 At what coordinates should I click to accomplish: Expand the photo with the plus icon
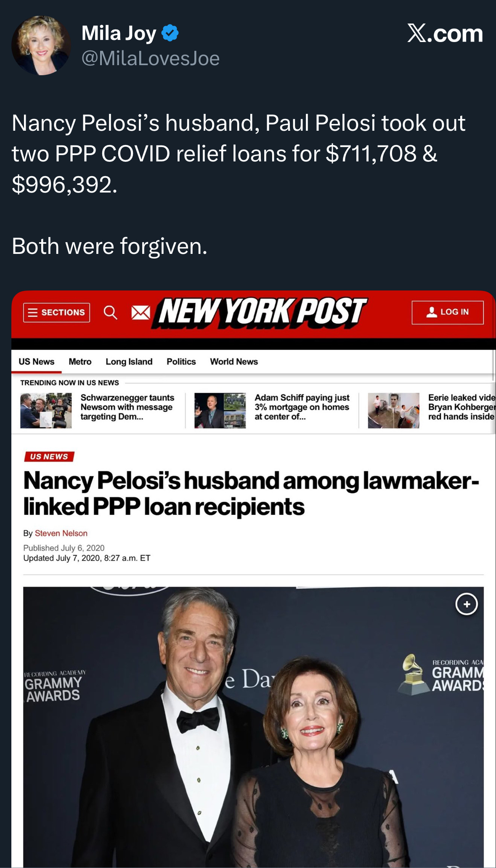[x=467, y=604]
